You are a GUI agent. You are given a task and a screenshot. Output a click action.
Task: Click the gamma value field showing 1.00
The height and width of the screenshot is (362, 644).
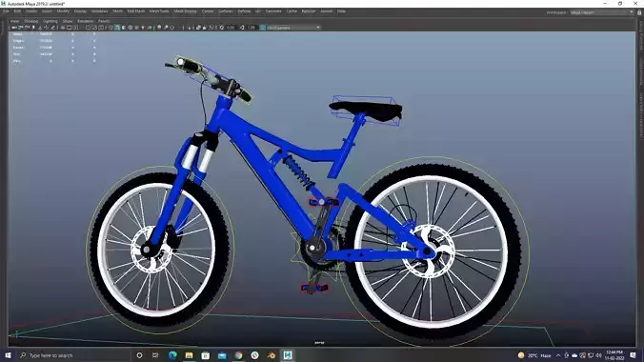pos(252,28)
